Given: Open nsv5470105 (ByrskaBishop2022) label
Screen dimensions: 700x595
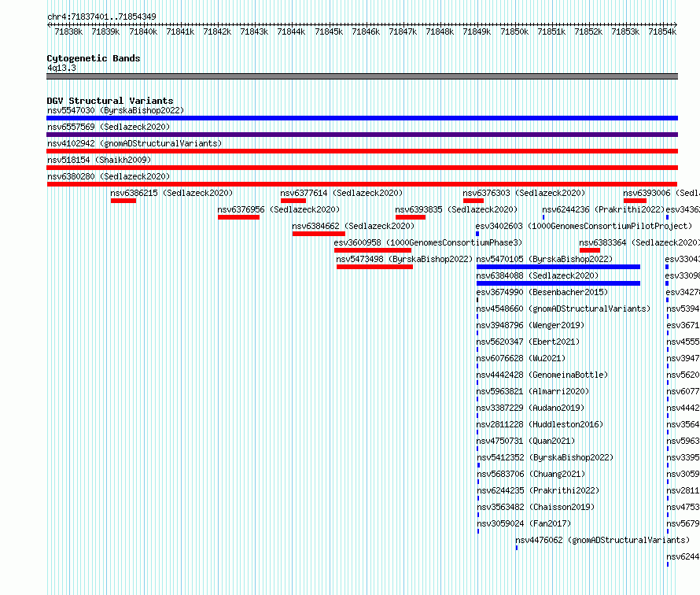Looking at the screenshot, I should click(544, 259).
